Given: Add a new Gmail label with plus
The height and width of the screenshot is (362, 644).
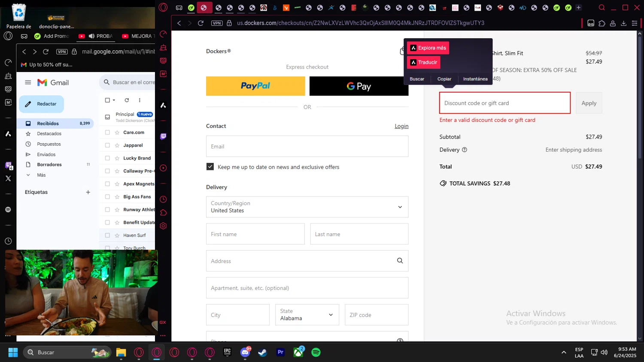Looking at the screenshot, I should tap(88, 192).
